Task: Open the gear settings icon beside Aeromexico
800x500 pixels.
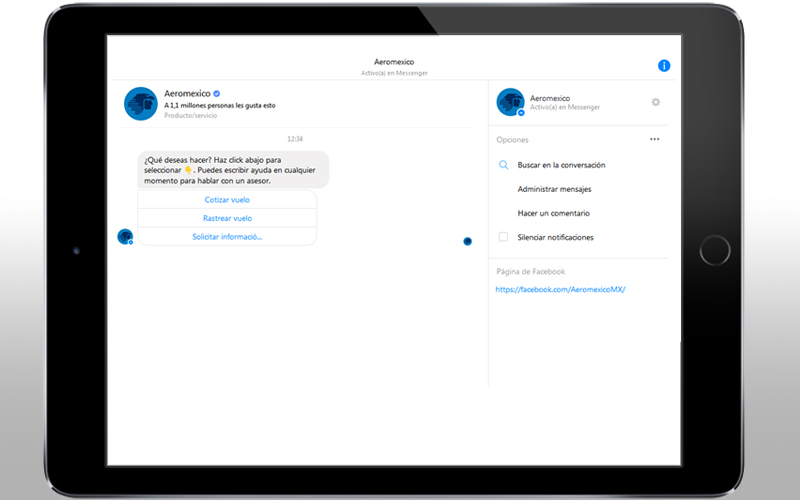Action: tap(656, 102)
